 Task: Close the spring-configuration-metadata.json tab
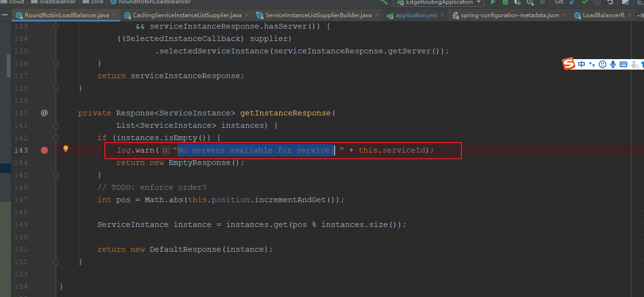(564, 16)
